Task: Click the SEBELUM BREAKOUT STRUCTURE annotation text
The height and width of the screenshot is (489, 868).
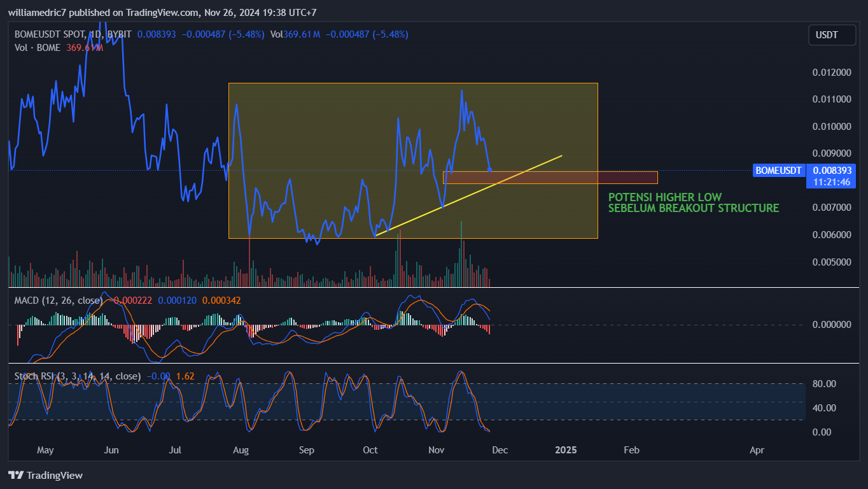Action: tap(693, 208)
